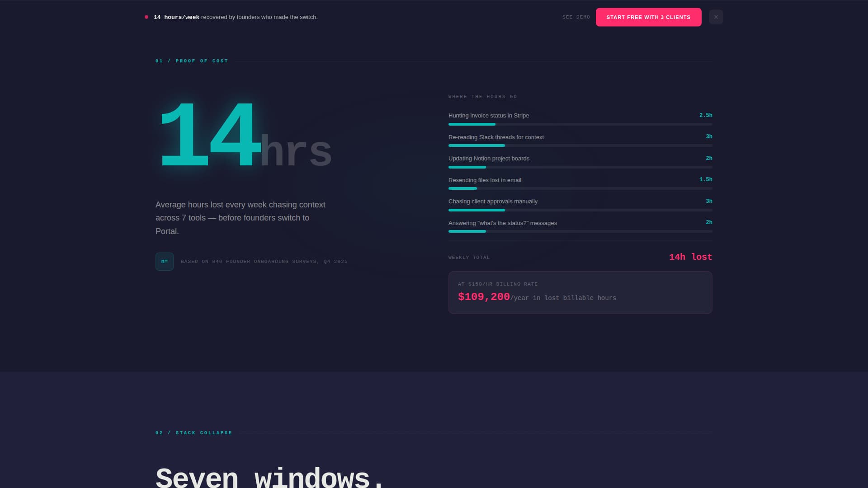Select the "Hunting invoice status in Stripe" label
The height and width of the screenshot is (488, 868).
click(x=489, y=116)
